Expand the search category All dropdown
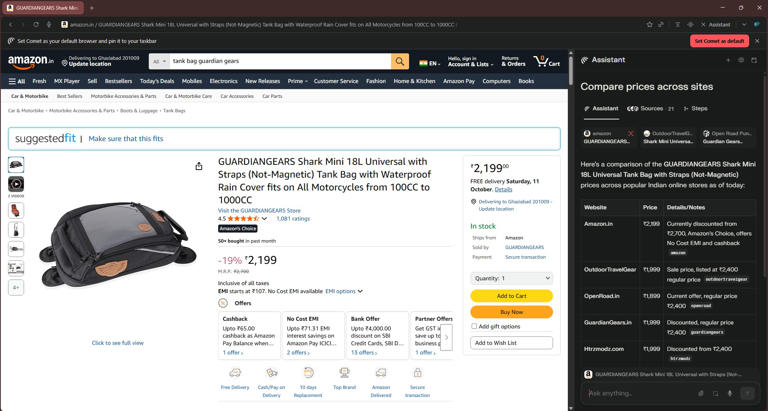This screenshot has height=411, width=768. coord(158,61)
